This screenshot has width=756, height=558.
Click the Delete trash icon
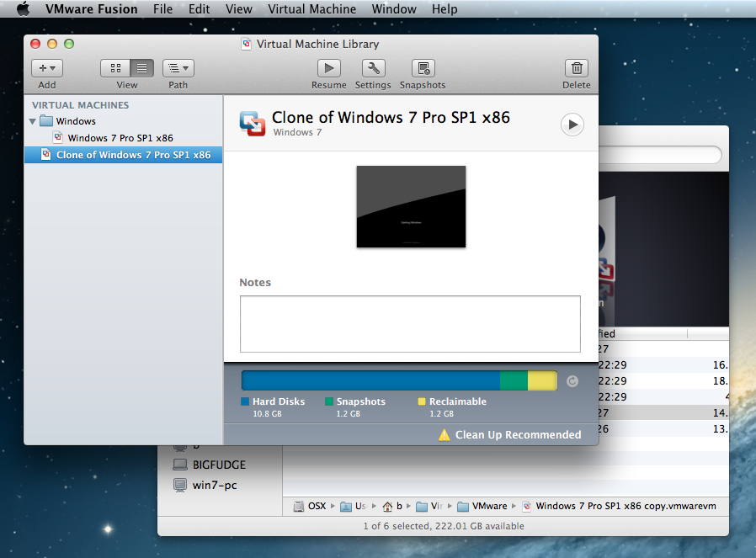[x=576, y=68]
